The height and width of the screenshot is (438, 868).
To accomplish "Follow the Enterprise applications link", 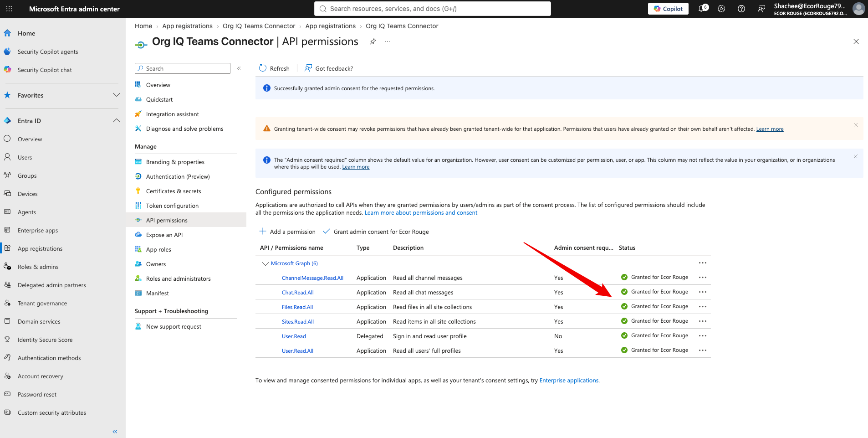I will [569, 381].
